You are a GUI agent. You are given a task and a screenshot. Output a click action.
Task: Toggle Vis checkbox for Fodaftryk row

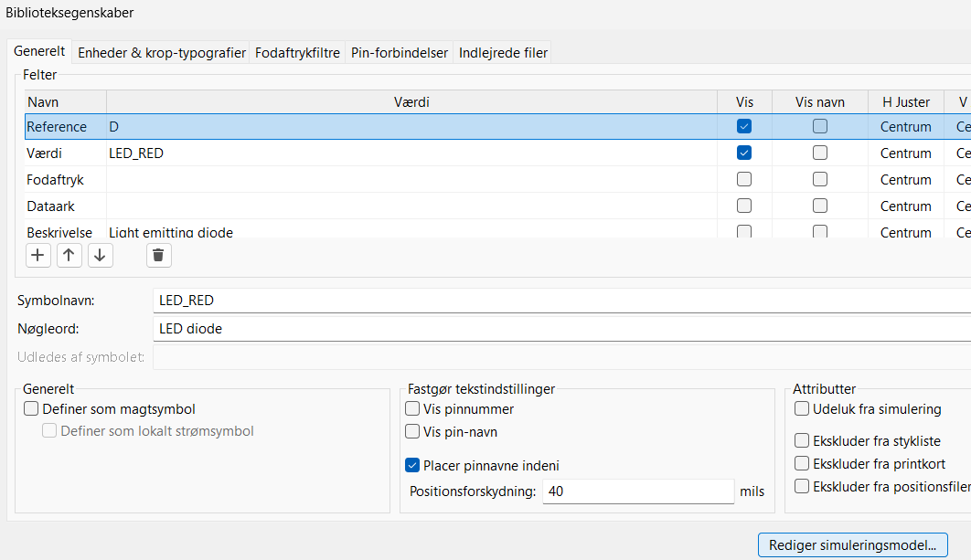pos(744,179)
